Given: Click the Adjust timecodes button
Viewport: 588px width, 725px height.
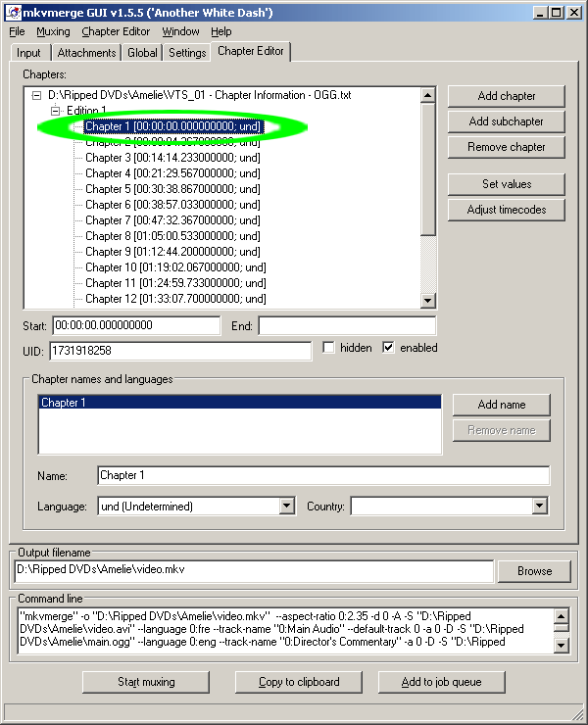Looking at the screenshot, I should (507, 210).
